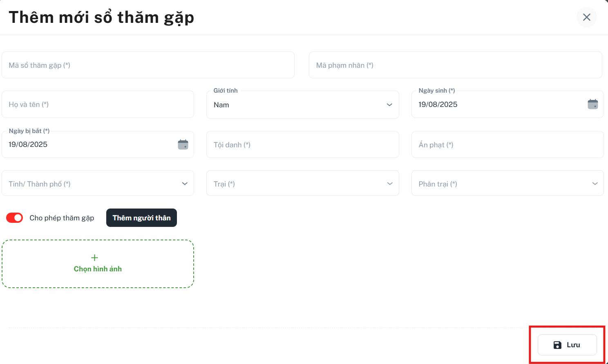Expand the Phân trại dropdown
Screen dimensions: 608x364
click(507, 183)
